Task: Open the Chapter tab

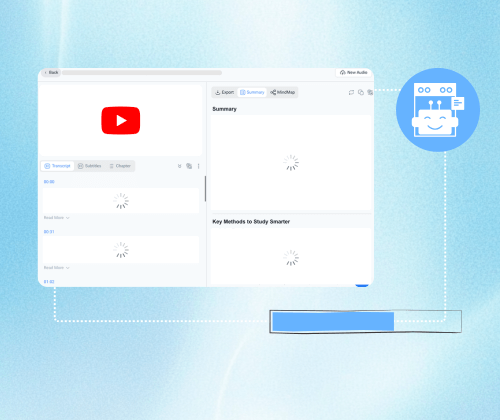Action: (120, 166)
